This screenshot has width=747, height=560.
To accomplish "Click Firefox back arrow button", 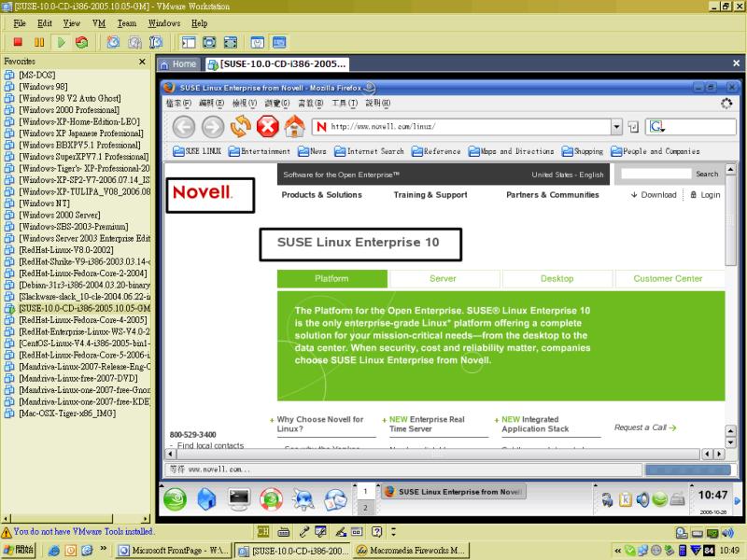I will tap(184, 127).
